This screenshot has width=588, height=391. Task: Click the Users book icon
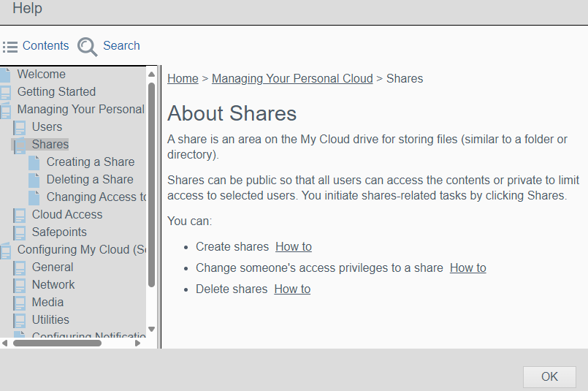(20, 127)
